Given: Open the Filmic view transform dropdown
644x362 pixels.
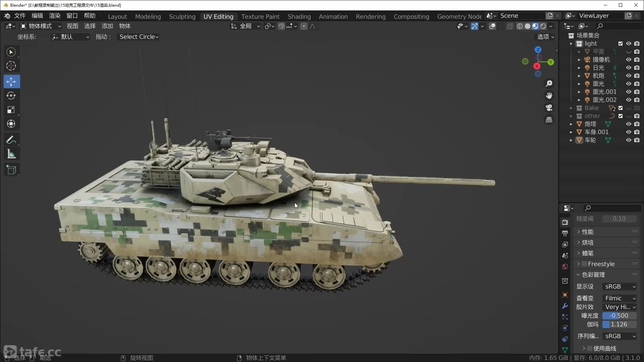Looking at the screenshot, I should (620, 298).
